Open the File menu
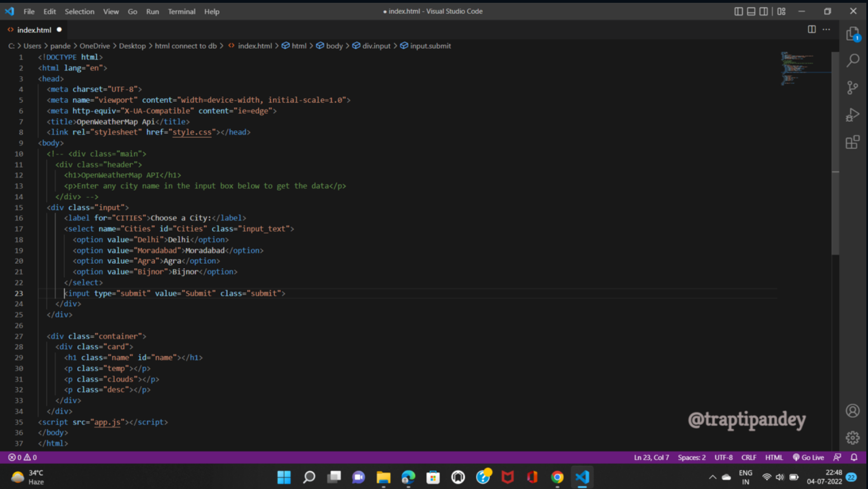868x489 pixels. pos(29,11)
